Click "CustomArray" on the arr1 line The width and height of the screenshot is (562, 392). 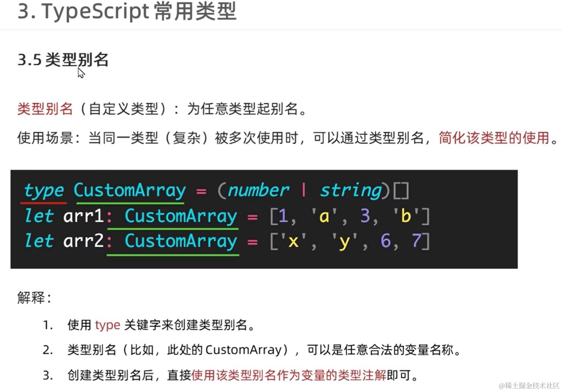point(181,216)
